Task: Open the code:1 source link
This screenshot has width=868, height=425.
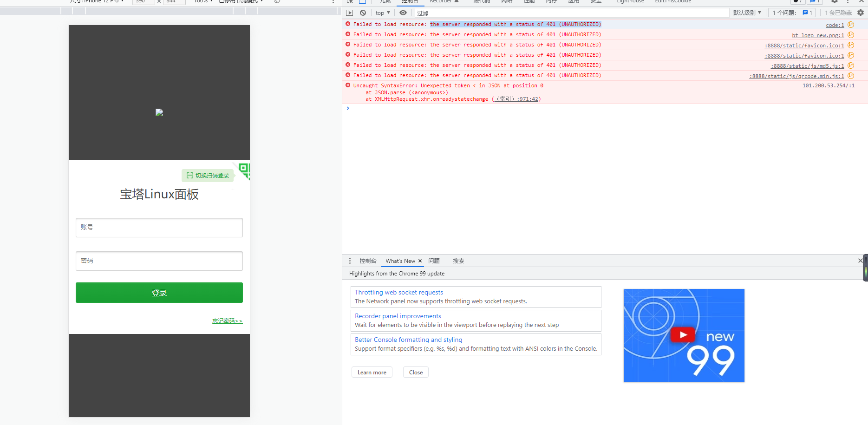Action: [x=835, y=25]
